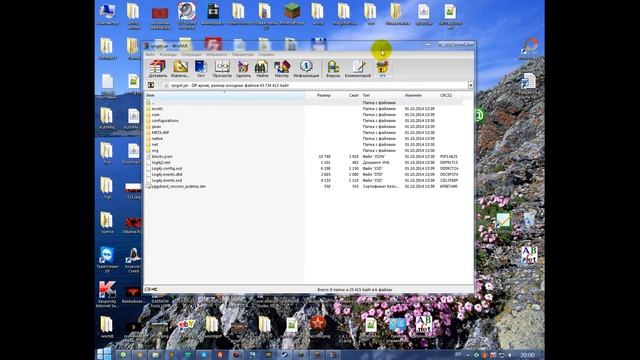Click the SFX toolbar icon
This screenshot has height=360, width=640.
tap(382, 69)
